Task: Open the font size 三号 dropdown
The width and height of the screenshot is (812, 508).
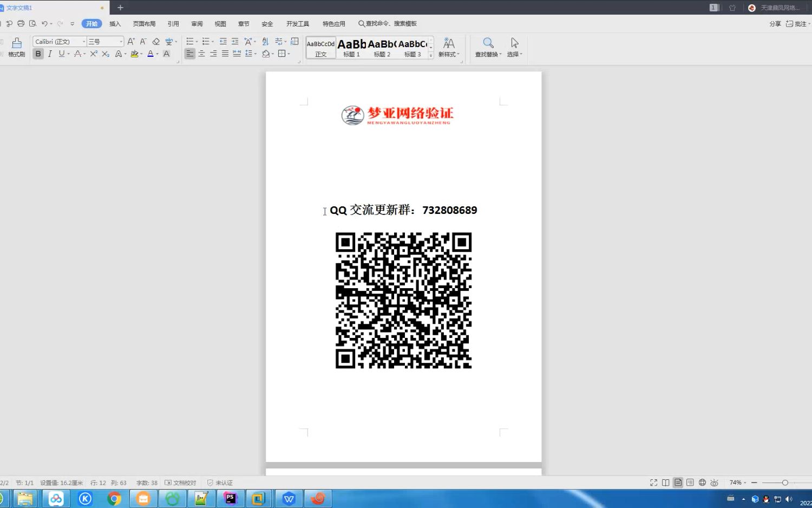Action: tap(121, 42)
